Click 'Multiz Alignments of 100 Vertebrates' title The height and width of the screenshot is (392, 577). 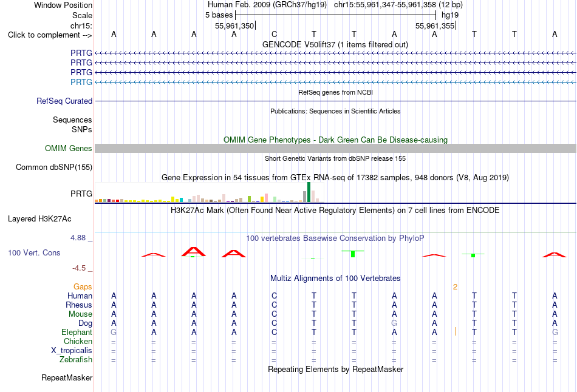(x=335, y=279)
